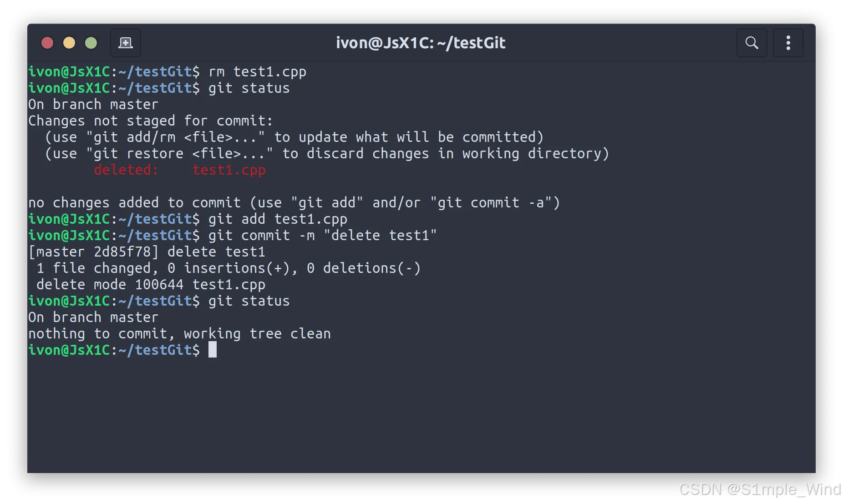Maximize window using the green button
This screenshot has height=504, width=843.
(x=91, y=43)
